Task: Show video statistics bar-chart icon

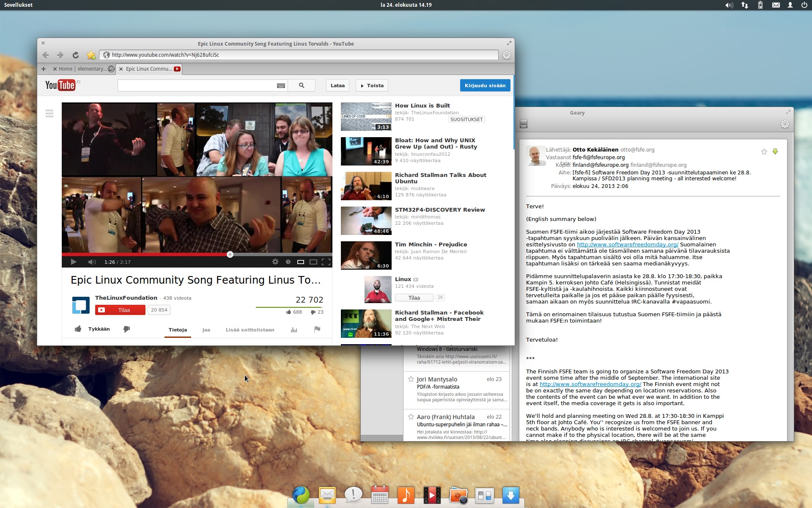Action: tap(294, 330)
